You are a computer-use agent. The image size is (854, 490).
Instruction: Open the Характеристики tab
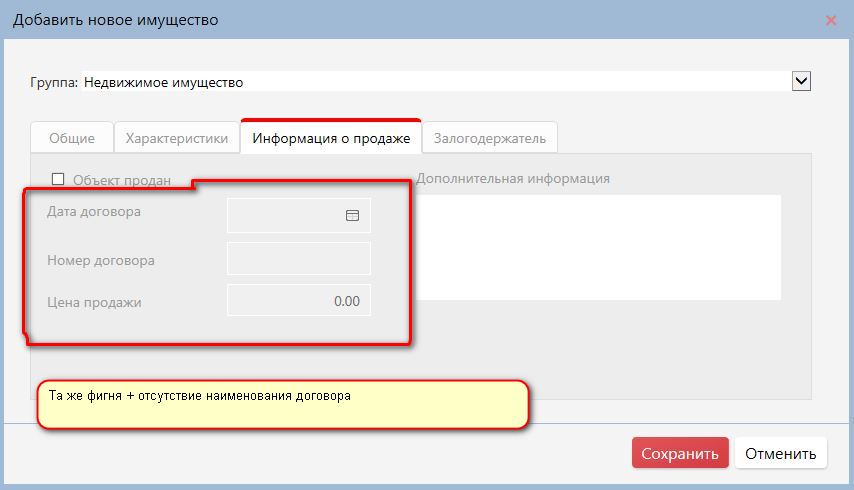[x=177, y=138]
